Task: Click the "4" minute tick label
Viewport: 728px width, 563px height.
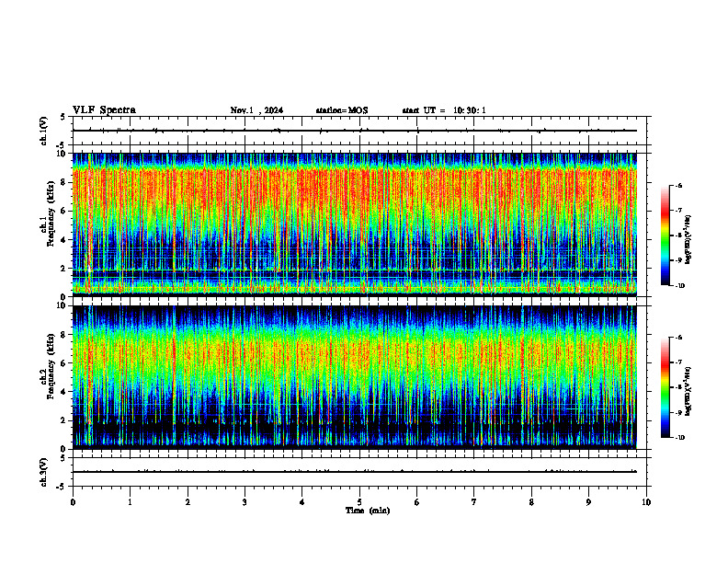Action: 302,502
